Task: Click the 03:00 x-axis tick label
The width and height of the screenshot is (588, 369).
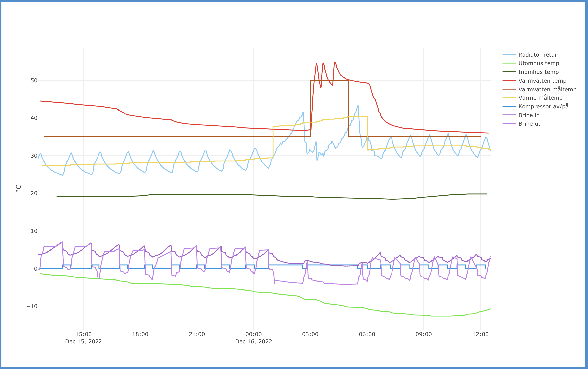Action: 310,334
